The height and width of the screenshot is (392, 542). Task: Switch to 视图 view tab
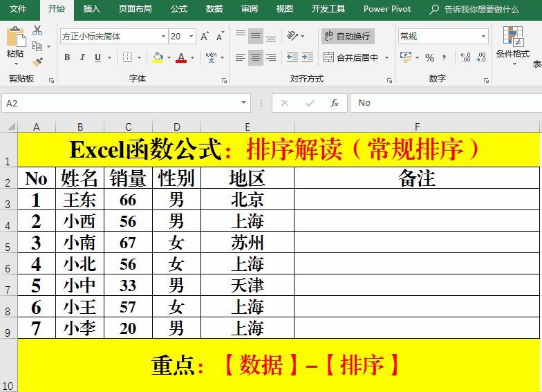click(285, 9)
